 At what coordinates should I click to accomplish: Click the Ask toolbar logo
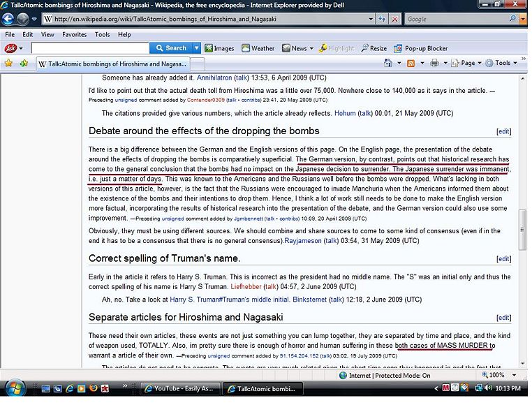[x=10, y=48]
